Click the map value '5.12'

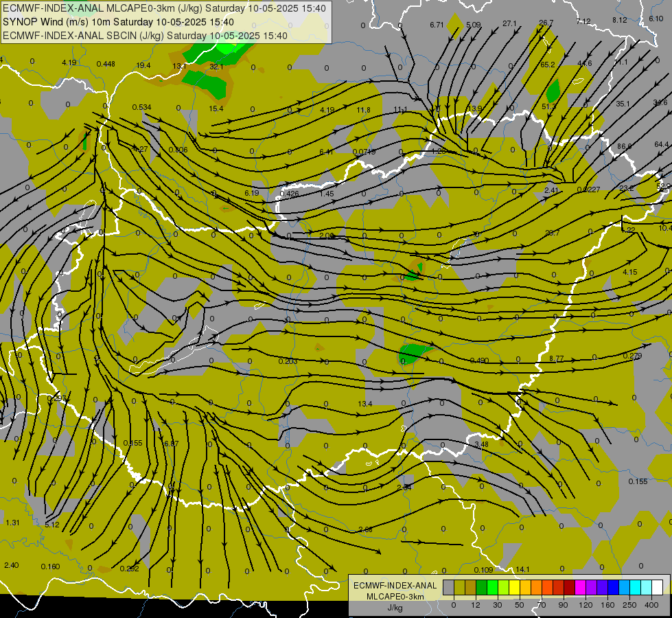click(x=52, y=525)
